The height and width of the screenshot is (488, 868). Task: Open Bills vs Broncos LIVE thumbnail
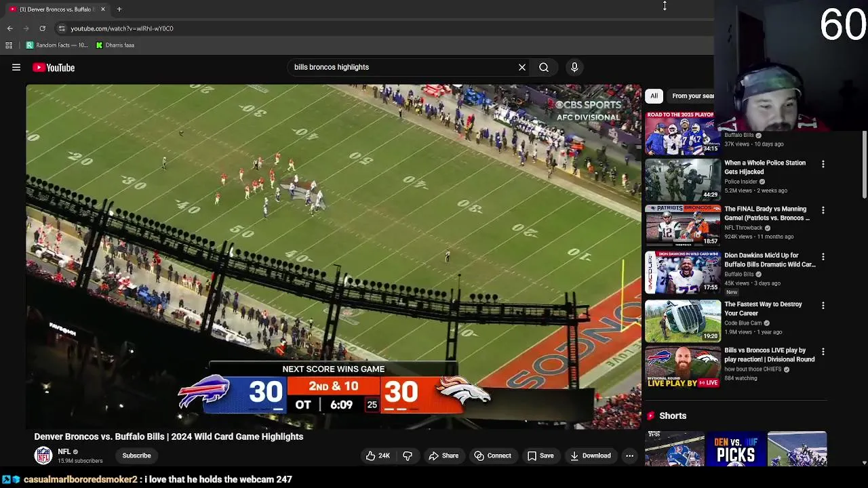click(x=683, y=367)
